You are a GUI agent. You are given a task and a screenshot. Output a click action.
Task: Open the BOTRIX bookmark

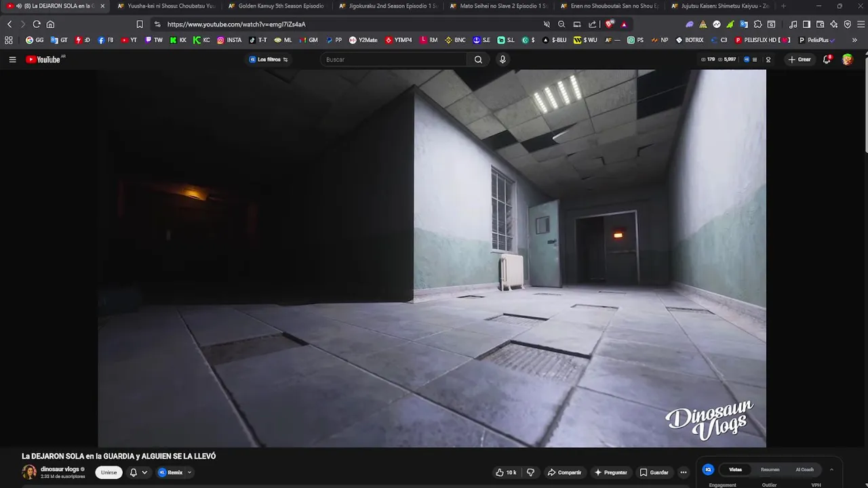click(690, 40)
